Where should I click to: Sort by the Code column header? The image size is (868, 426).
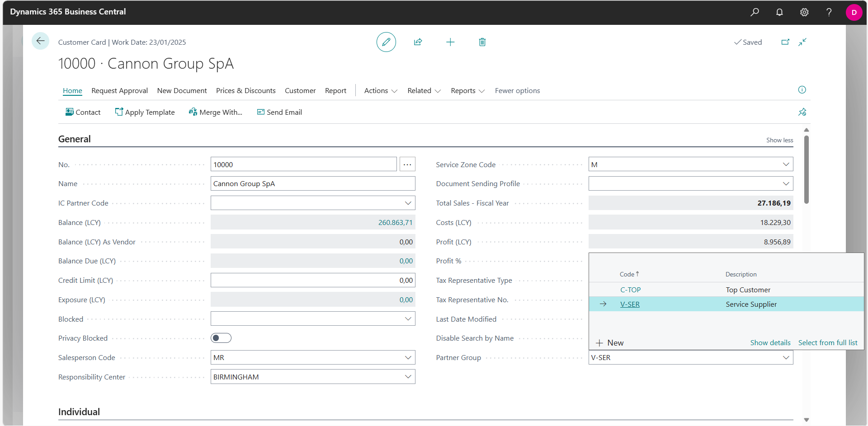tap(629, 274)
